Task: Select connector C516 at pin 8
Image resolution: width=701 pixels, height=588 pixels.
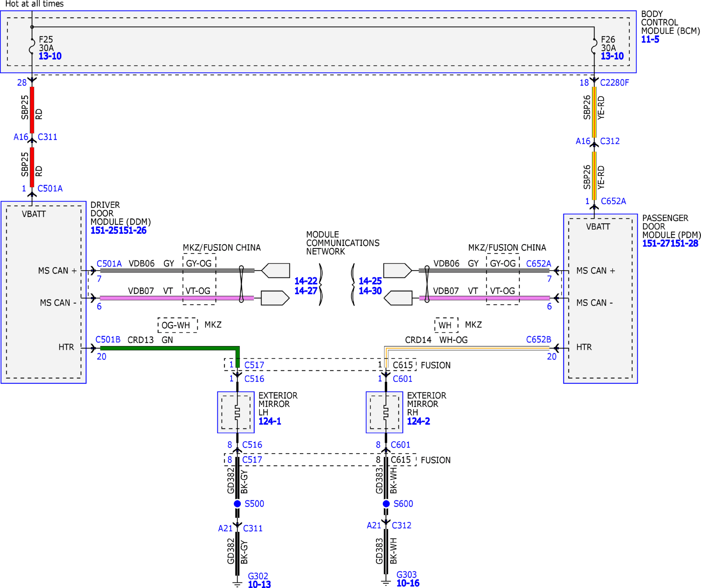Action: (x=252, y=445)
